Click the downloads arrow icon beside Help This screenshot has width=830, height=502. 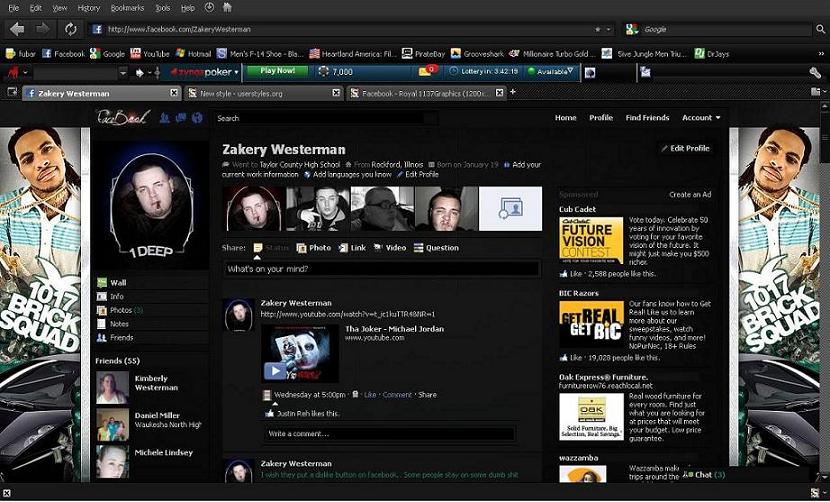(x=209, y=7)
